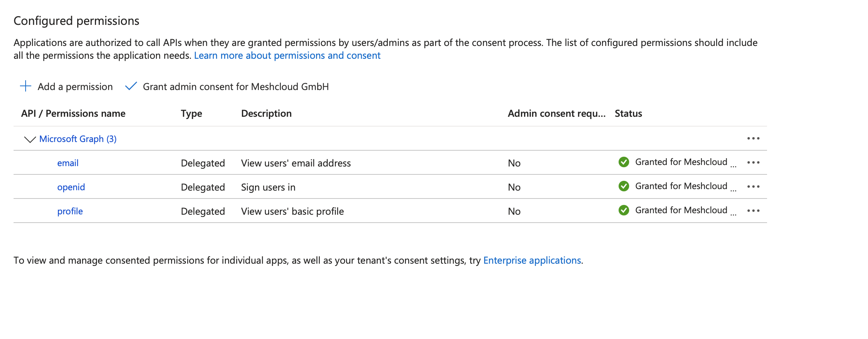Open the ellipsis menu for the email permission
Viewport: 868px width, 339px height.
coord(754,162)
